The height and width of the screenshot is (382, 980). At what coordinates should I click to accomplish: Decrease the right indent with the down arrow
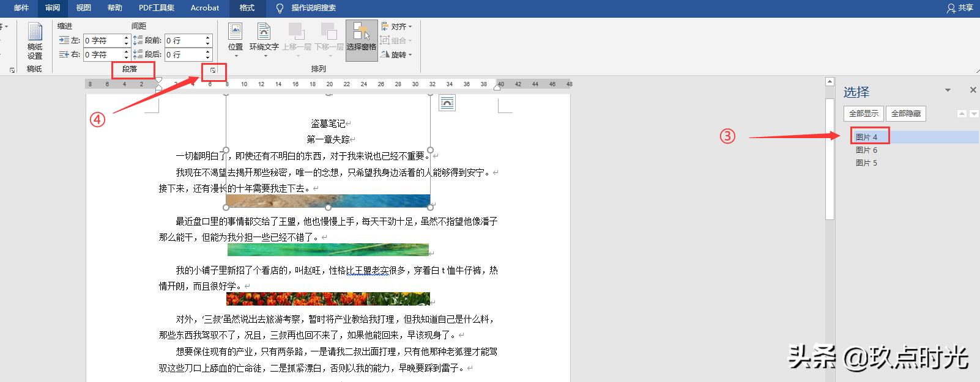coord(127,57)
